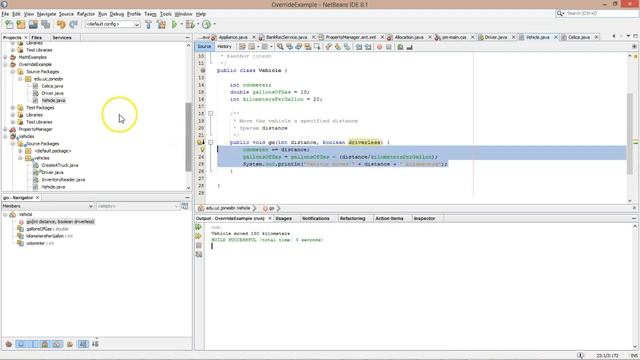
Task: Click the Projects panel vertical scrollbar
Action: click(x=188, y=137)
